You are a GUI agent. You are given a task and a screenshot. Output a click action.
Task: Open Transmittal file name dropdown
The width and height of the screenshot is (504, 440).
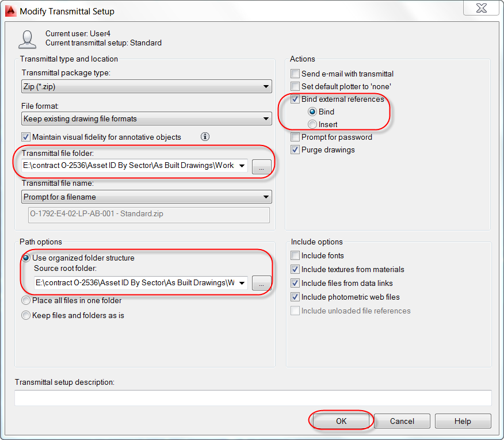point(147,197)
